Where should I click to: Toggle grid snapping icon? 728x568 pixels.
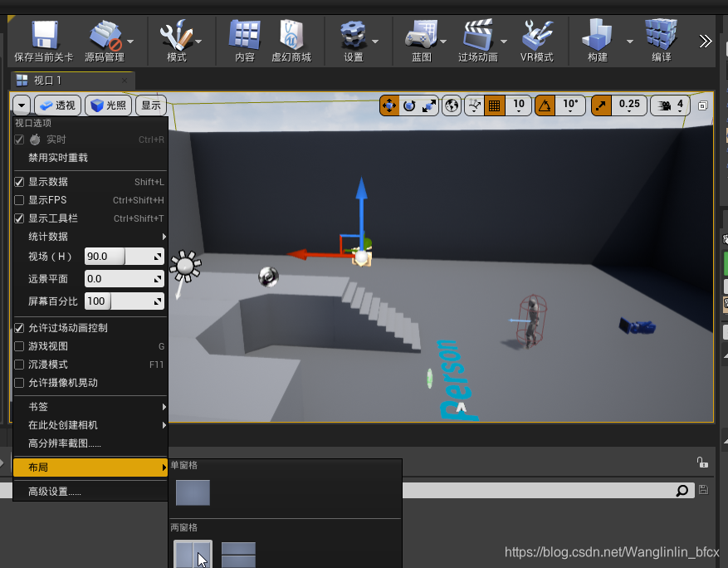click(x=495, y=106)
